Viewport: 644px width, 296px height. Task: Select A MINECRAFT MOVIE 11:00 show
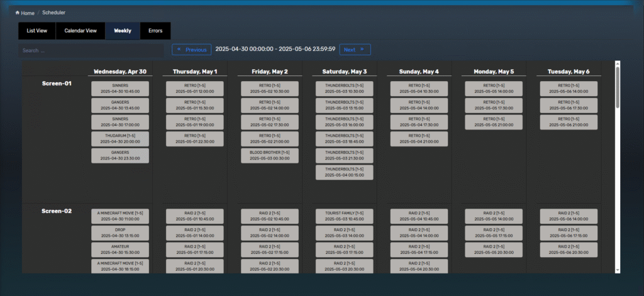coord(120,217)
